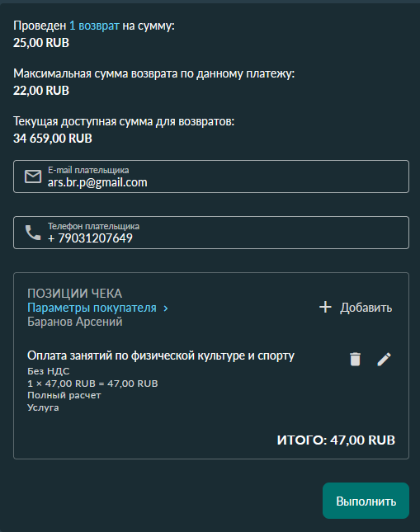
Task: Click the phone handset icon
Action: coord(33,233)
